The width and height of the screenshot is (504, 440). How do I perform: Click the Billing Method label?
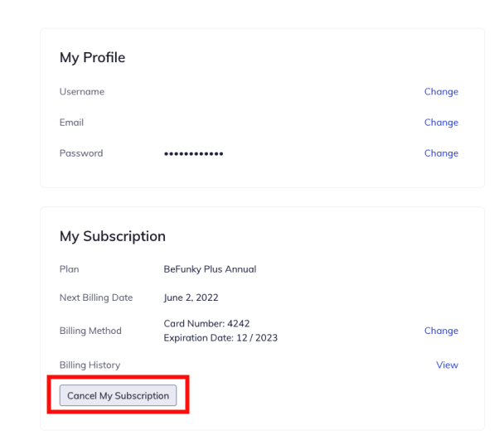pyautogui.click(x=90, y=331)
